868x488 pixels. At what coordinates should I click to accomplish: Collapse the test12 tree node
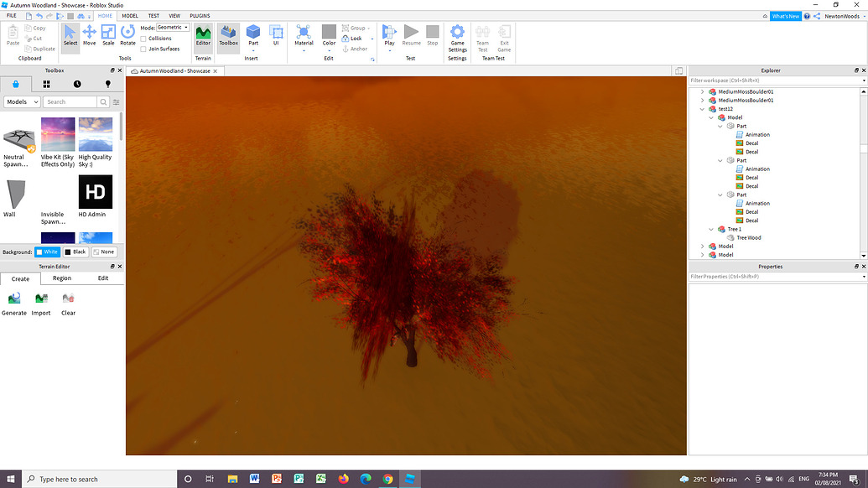coord(703,109)
